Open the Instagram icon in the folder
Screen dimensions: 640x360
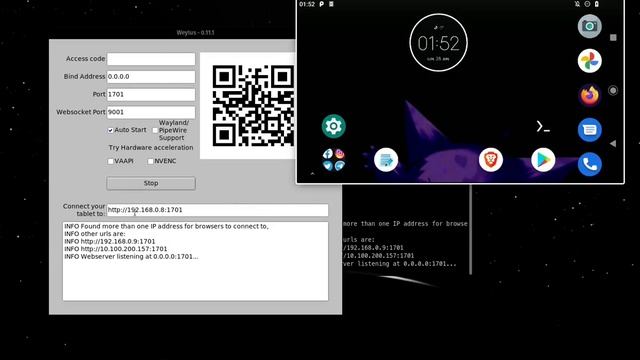pyautogui.click(x=340, y=154)
